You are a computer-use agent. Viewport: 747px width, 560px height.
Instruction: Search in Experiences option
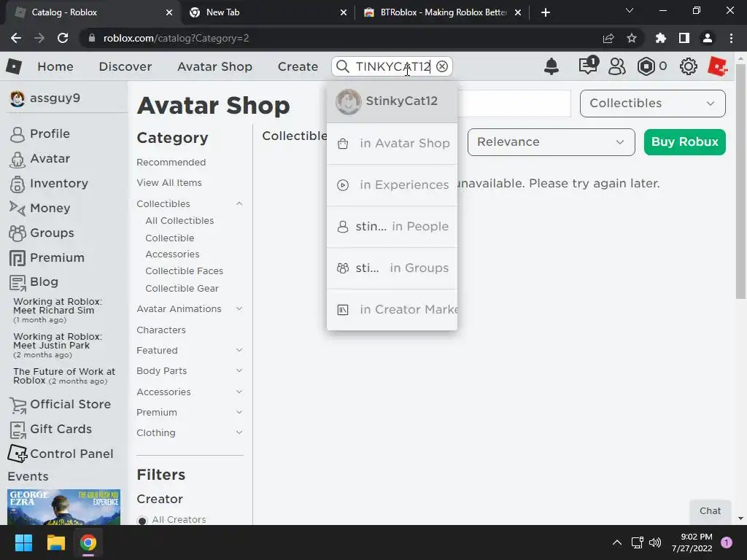[x=392, y=184]
